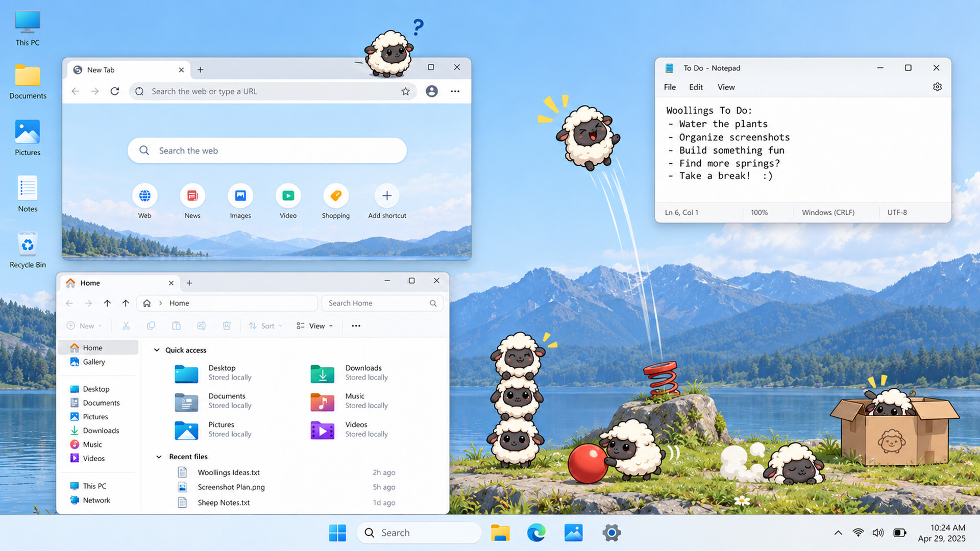Open Notepad File menu
980x551 pixels.
[670, 87]
